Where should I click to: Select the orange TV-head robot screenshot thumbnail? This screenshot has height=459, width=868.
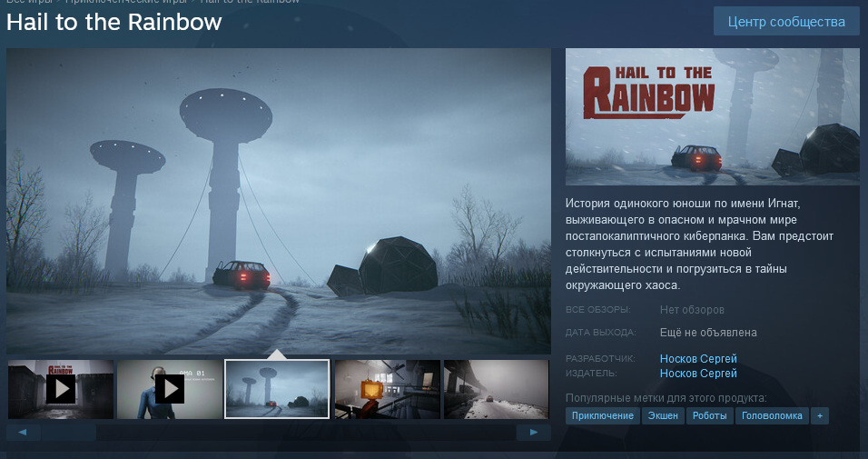(388, 389)
